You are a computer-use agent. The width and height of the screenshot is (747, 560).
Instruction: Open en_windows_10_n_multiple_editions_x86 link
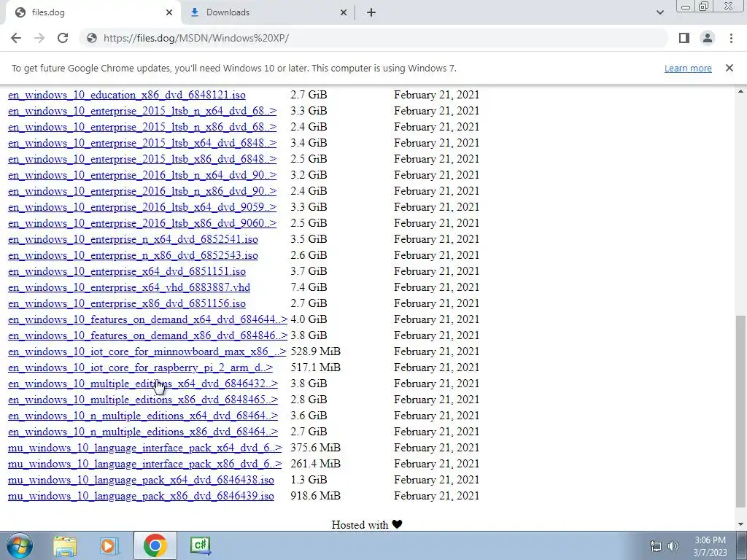pyautogui.click(x=143, y=432)
